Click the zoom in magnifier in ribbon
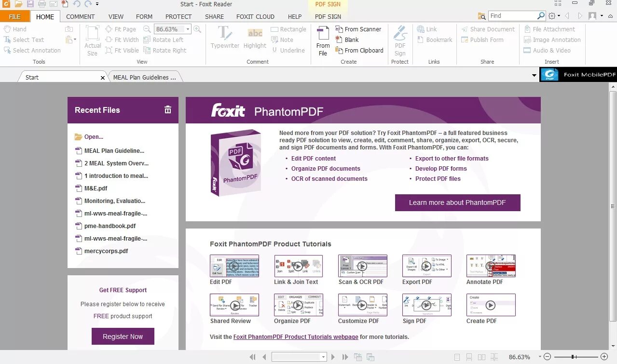The width and height of the screenshot is (617, 364). 197,29
